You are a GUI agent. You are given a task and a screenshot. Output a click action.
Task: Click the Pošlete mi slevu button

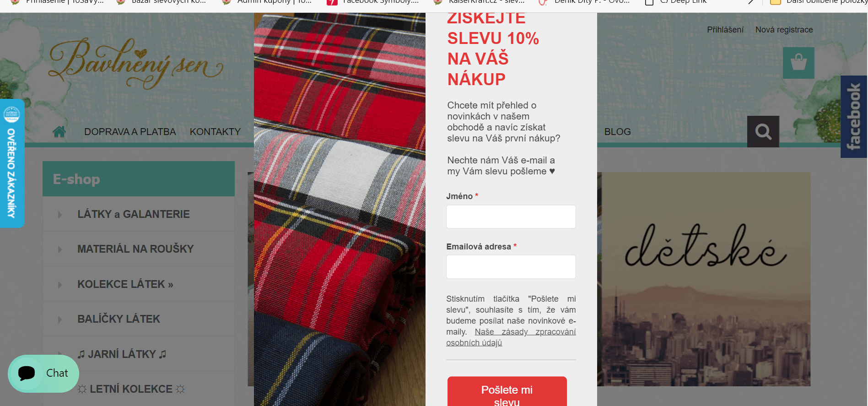pos(507,392)
